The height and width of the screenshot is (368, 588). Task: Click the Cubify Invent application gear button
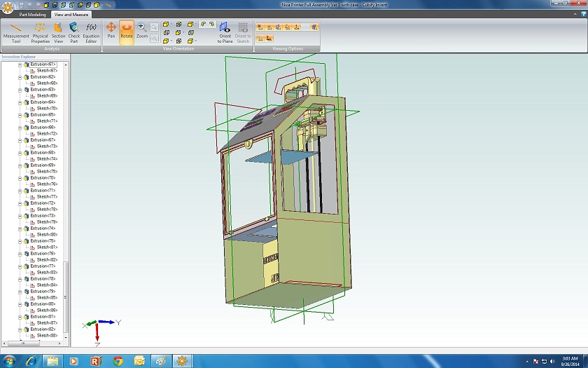click(8, 7)
